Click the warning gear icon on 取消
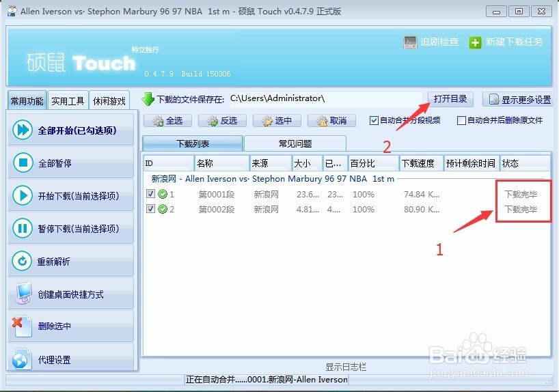The image size is (559, 392). [322, 121]
